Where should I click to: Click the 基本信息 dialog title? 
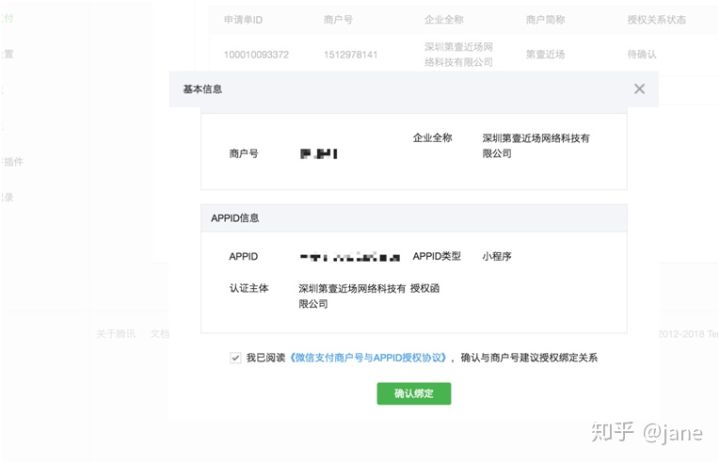pos(202,89)
